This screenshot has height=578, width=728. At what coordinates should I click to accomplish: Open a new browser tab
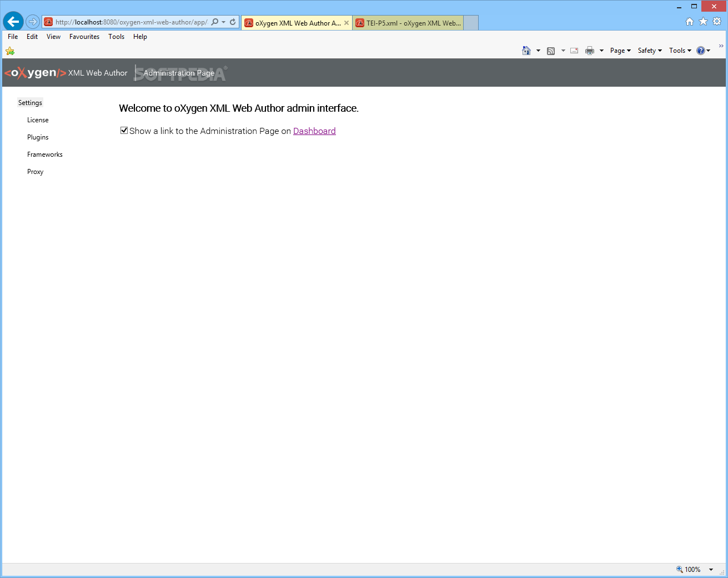click(x=471, y=23)
